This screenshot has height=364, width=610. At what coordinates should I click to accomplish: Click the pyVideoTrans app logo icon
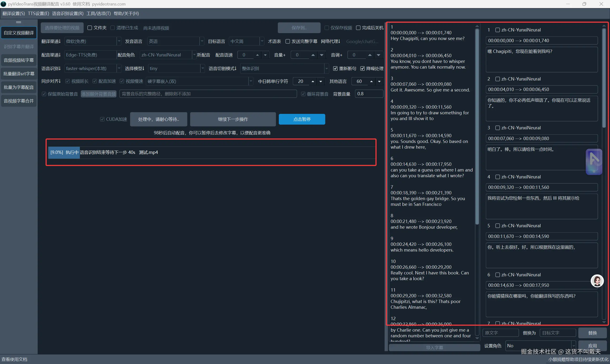pyautogui.click(x=3, y=4)
